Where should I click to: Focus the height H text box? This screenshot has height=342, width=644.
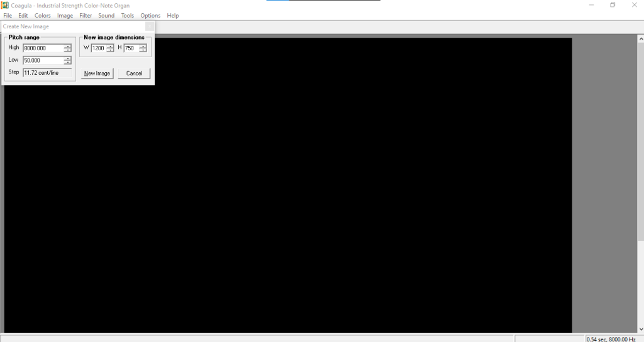(x=131, y=48)
